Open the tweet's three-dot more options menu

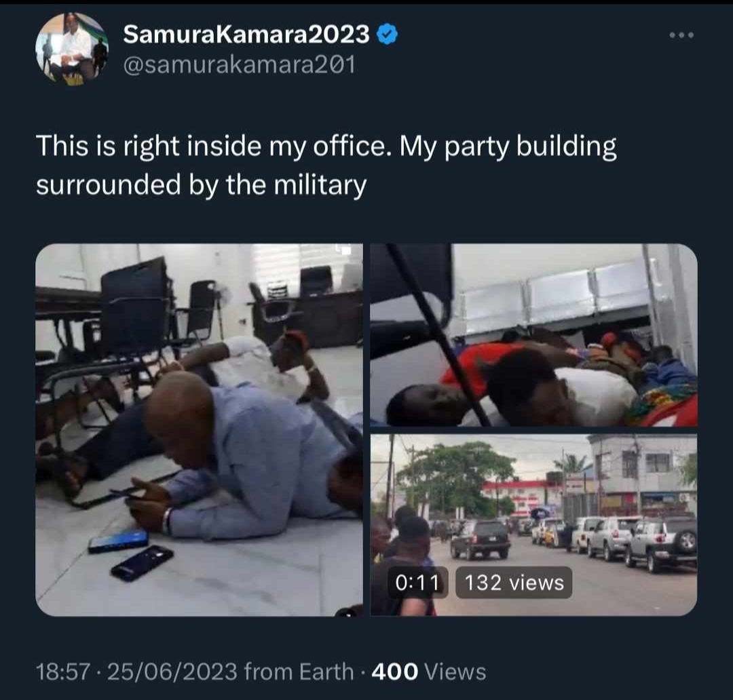pos(681,35)
